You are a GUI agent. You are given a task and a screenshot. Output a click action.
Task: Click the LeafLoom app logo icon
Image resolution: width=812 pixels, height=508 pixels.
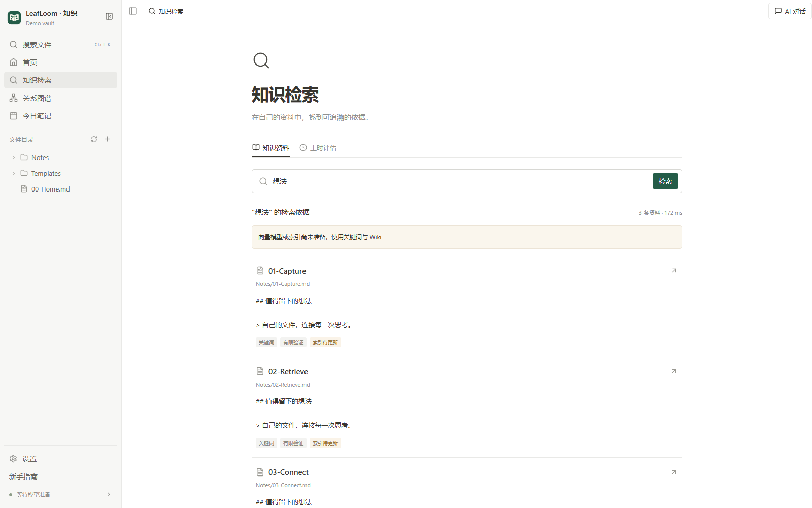coord(14,18)
